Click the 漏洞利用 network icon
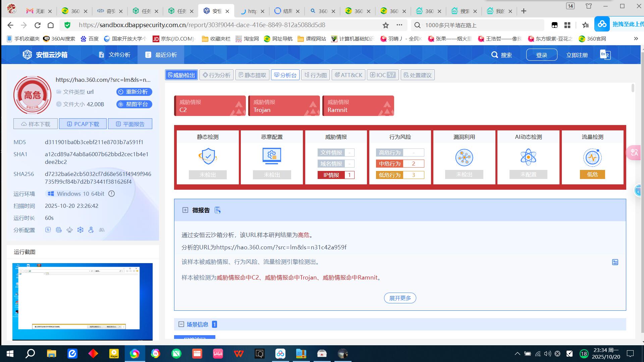This screenshot has height=362, width=644. coord(464,157)
